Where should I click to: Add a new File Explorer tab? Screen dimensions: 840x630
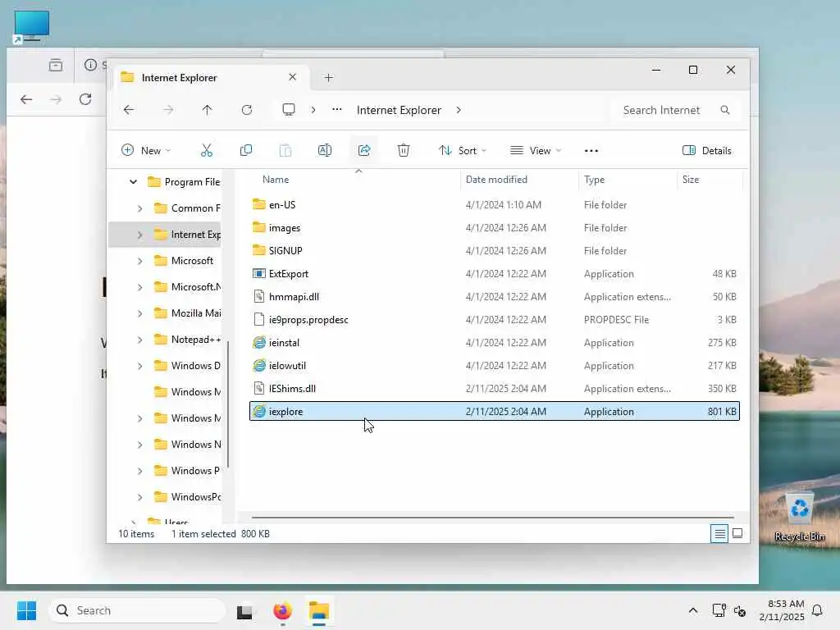tap(328, 78)
